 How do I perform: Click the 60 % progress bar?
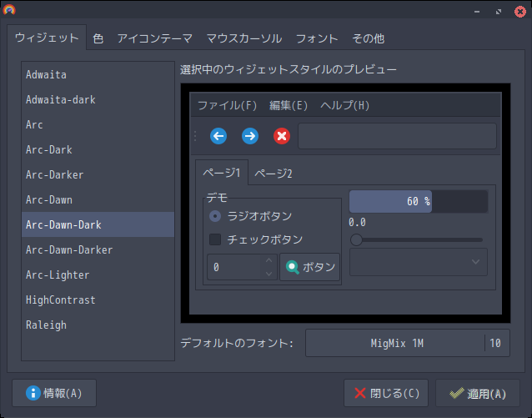pyautogui.click(x=419, y=201)
